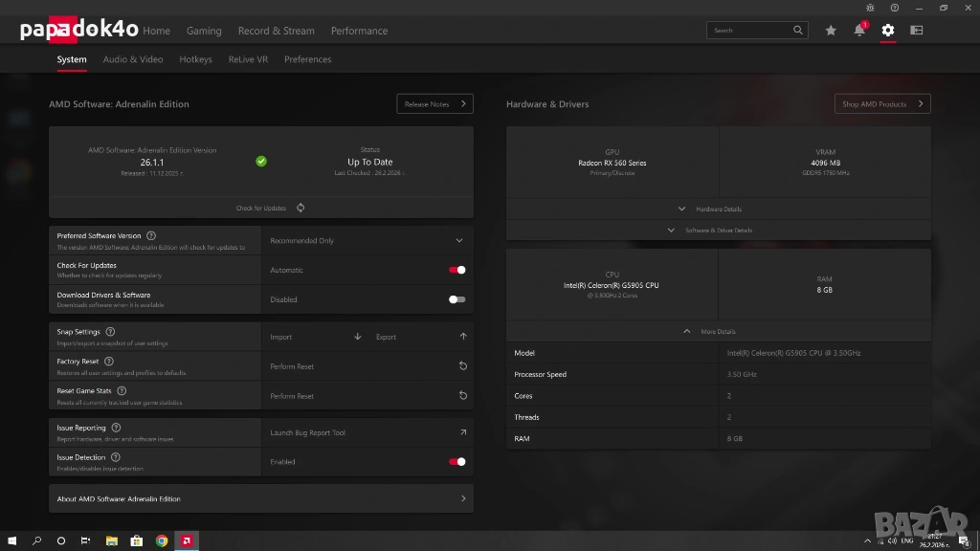Click the Factory Reset perform reset icon

click(x=463, y=366)
